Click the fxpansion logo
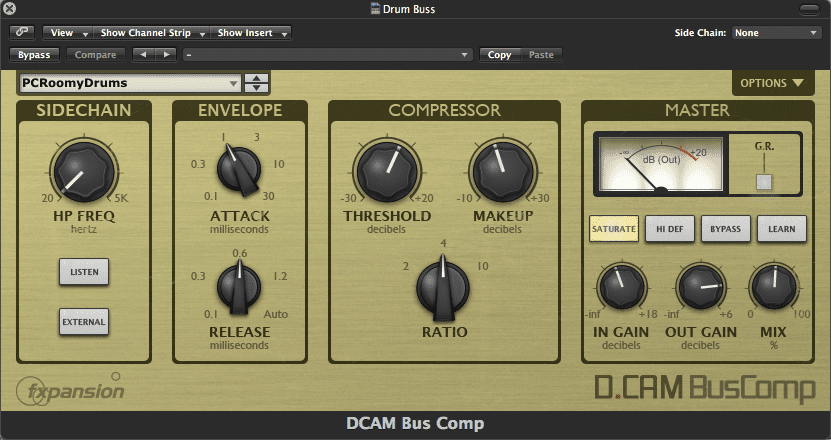 pos(70,391)
